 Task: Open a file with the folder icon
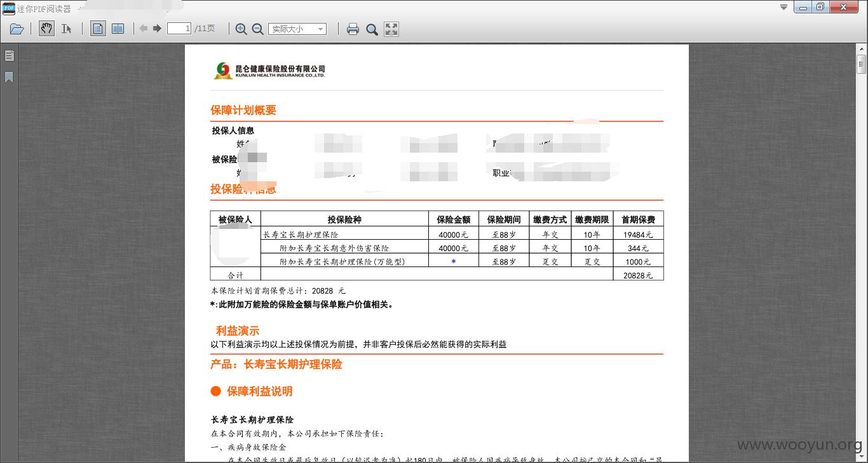[x=17, y=29]
